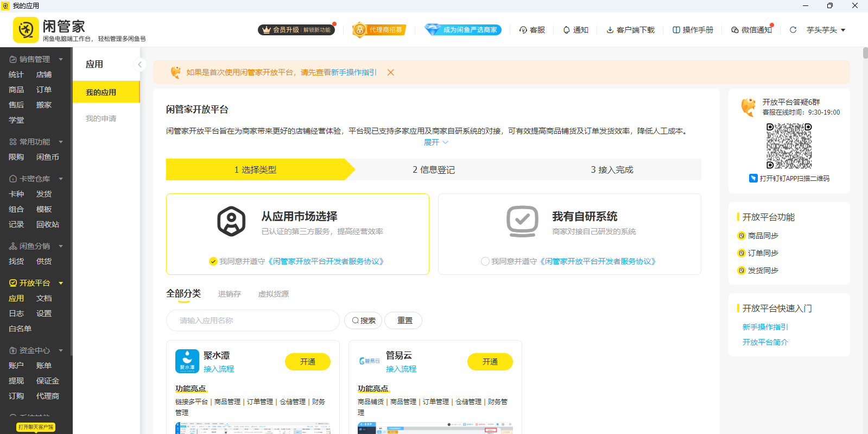Screen dimensions: 868x434
Task: Click the 闲管家 logo icon
Action: (26, 30)
